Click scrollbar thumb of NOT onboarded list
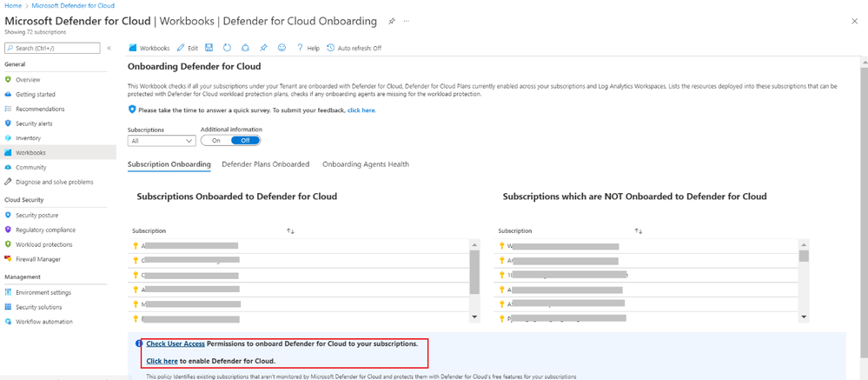The width and height of the screenshot is (868, 380). pyautogui.click(x=805, y=256)
